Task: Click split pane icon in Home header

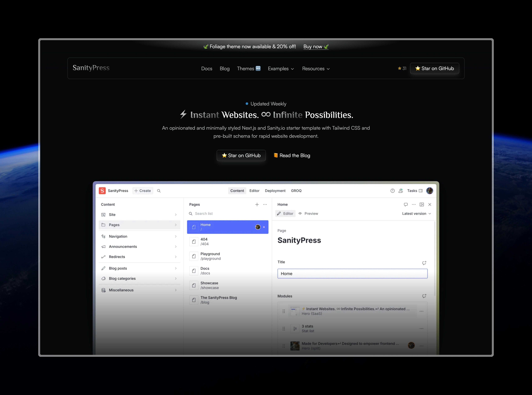Action: tap(422, 204)
